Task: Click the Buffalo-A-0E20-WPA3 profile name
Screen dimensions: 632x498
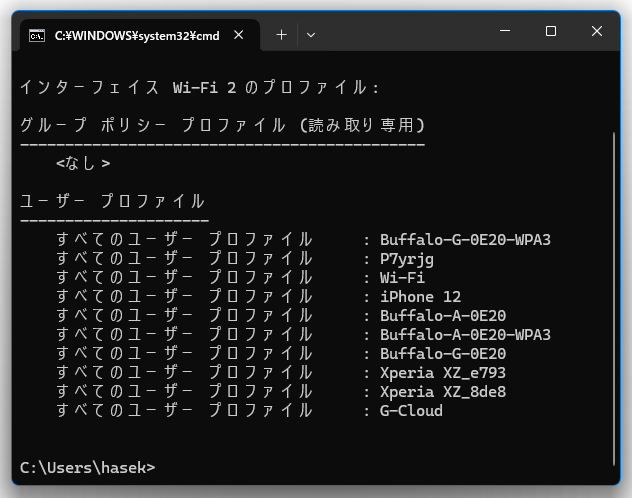Action: click(465, 335)
